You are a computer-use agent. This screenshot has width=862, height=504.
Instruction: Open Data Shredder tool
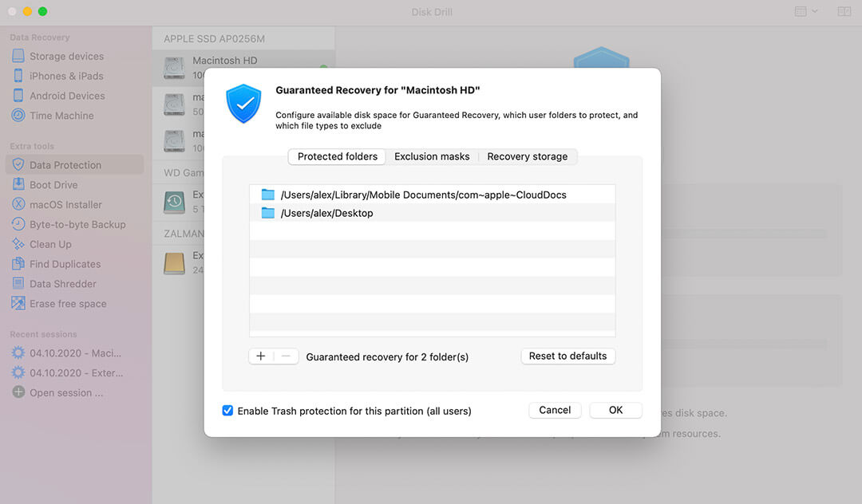[62, 283]
